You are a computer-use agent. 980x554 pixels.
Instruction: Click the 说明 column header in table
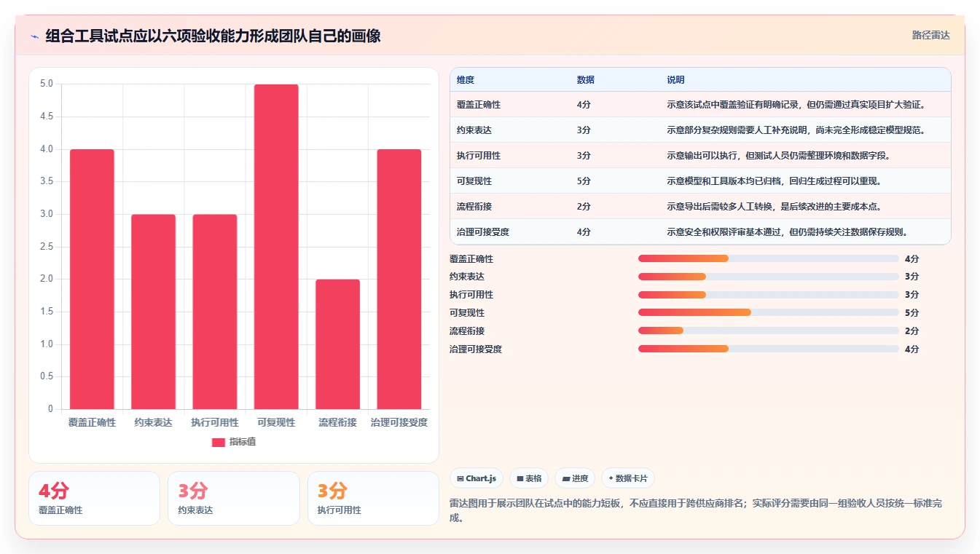pos(675,80)
